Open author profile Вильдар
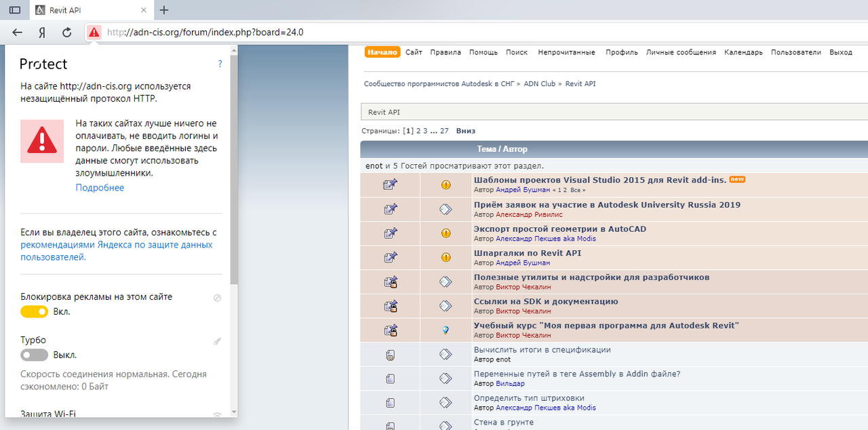Screen dimensions: 868x430 click(510, 384)
